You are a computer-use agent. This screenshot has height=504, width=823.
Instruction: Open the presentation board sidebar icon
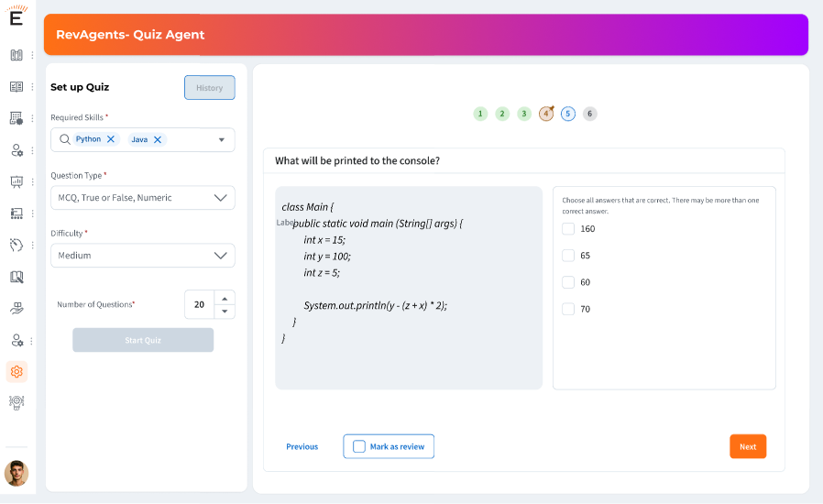pos(16,181)
